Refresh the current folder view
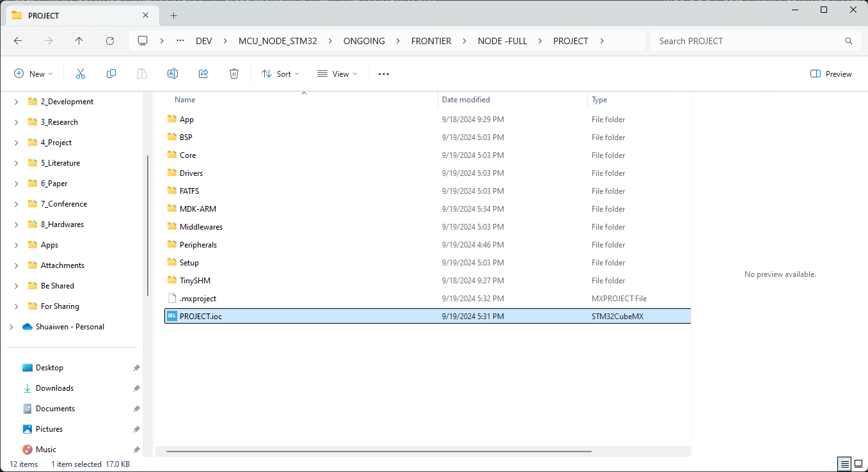This screenshot has height=472, width=868. click(110, 41)
